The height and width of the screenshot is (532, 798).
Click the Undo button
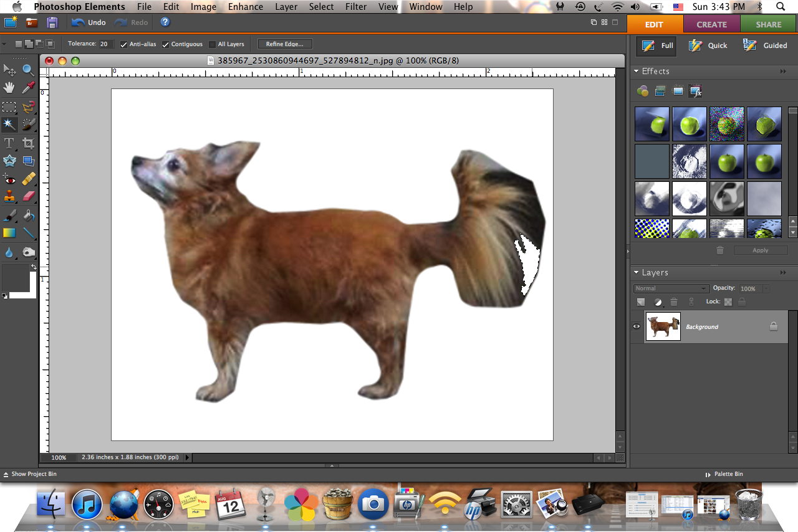89,22
